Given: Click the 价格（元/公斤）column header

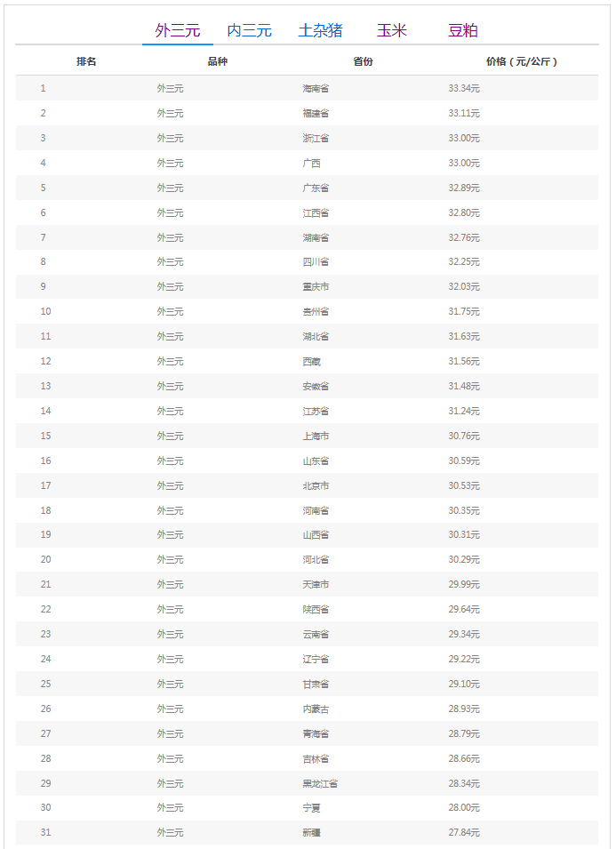Looking at the screenshot, I should [x=523, y=61].
